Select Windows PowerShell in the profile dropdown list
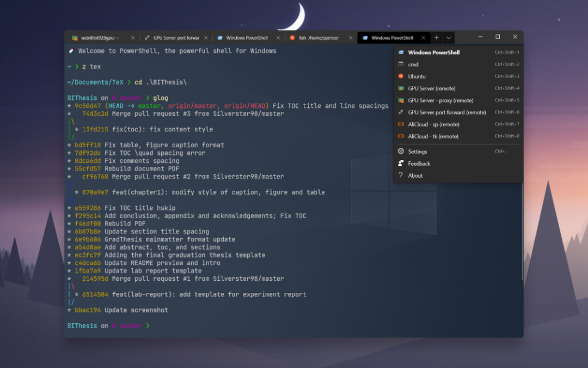This screenshot has width=588, height=368. click(x=433, y=52)
